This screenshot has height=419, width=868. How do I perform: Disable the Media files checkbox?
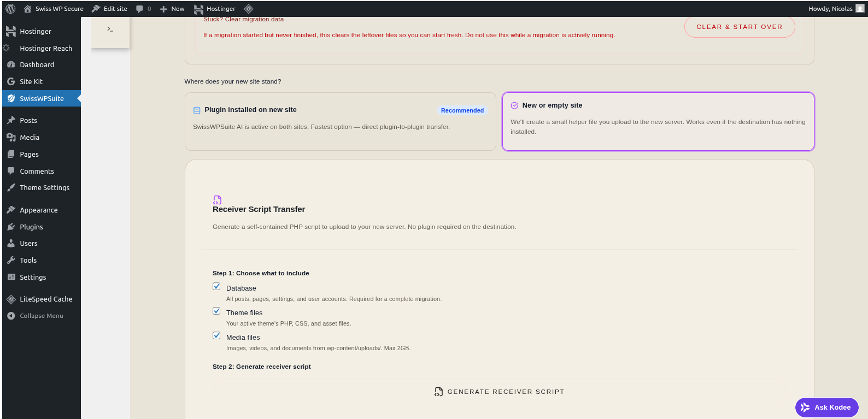tap(216, 336)
